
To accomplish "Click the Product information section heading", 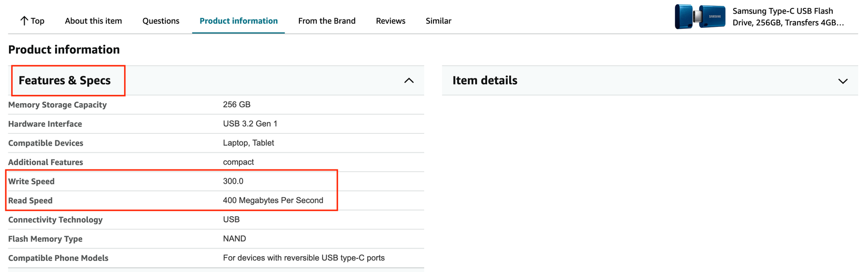I will [x=64, y=49].
